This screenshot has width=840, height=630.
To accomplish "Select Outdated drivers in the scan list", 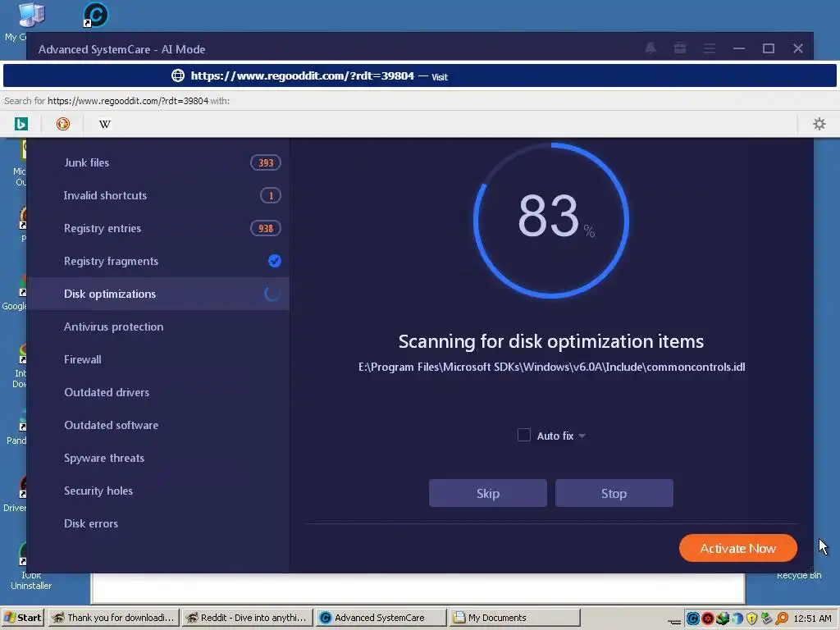I will click(x=158, y=392).
